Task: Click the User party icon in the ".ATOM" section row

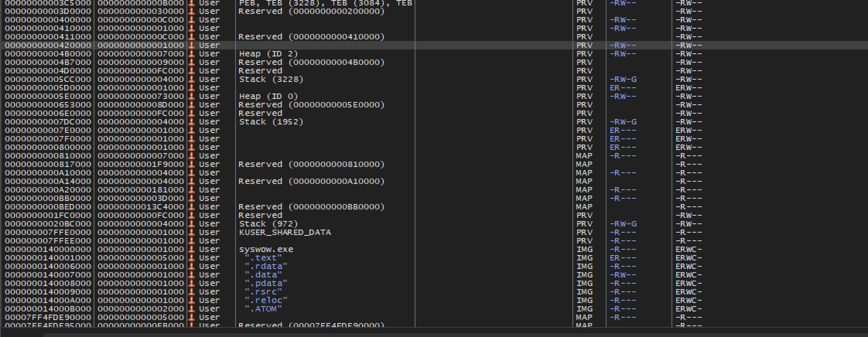Action: tap(191, 309)
